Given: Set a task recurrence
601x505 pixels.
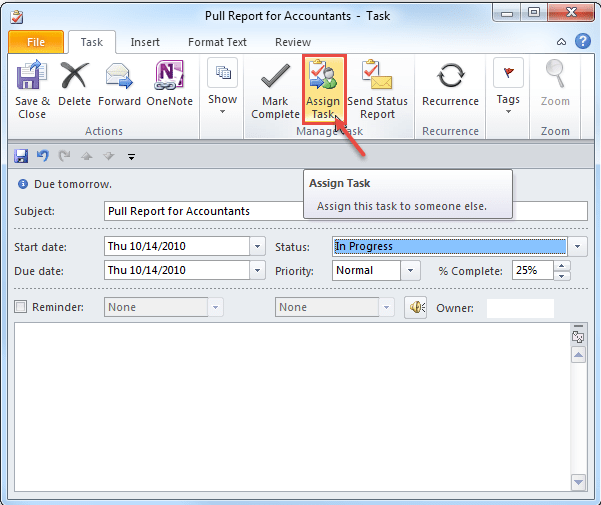Looking at the screenshot, I should tap(450, 83).
